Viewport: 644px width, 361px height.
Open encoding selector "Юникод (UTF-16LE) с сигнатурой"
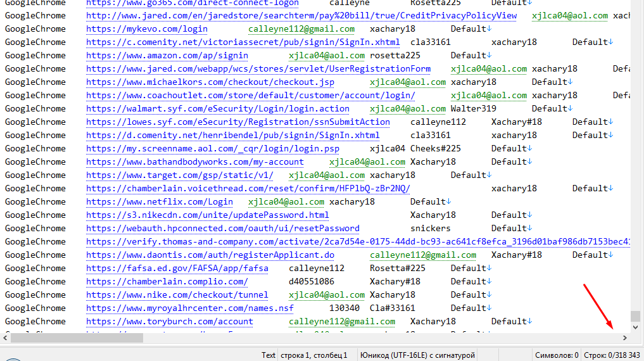(x=417, y=355)
